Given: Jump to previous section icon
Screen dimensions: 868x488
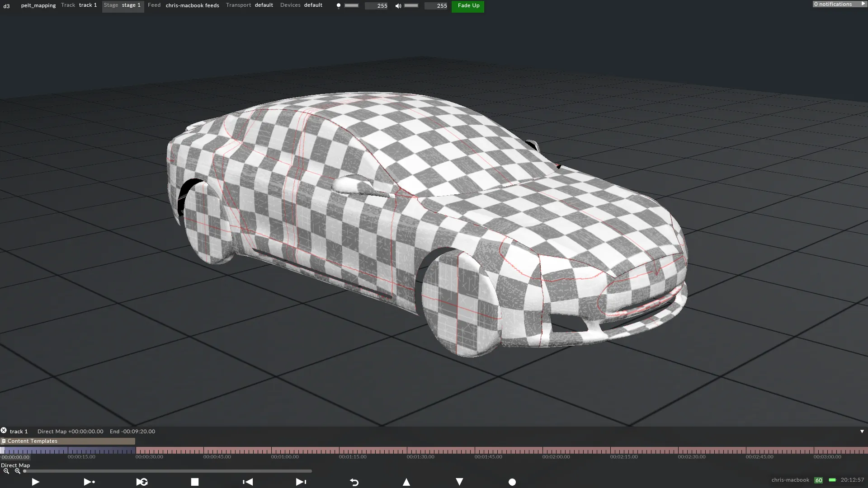Looking at the screenshot, I should (248, 482).
